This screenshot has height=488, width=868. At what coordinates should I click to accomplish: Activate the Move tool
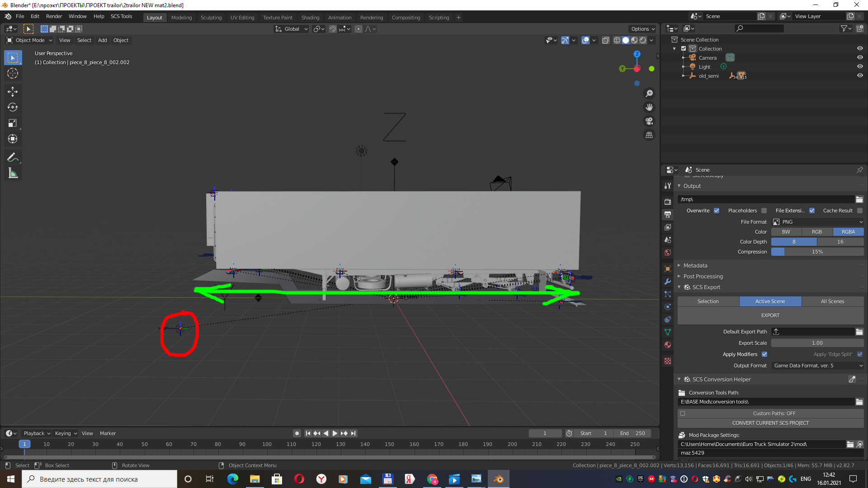pos(13,92)
